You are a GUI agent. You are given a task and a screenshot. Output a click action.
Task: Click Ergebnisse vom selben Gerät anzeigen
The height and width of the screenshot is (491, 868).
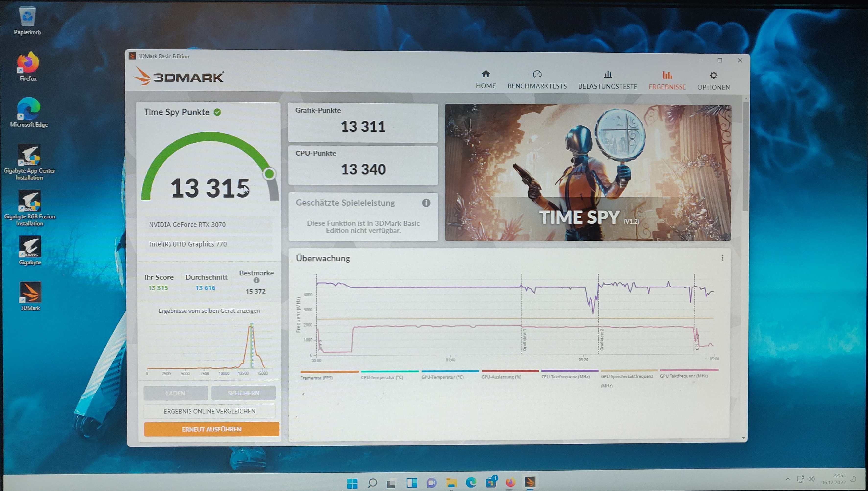[209, 311]
